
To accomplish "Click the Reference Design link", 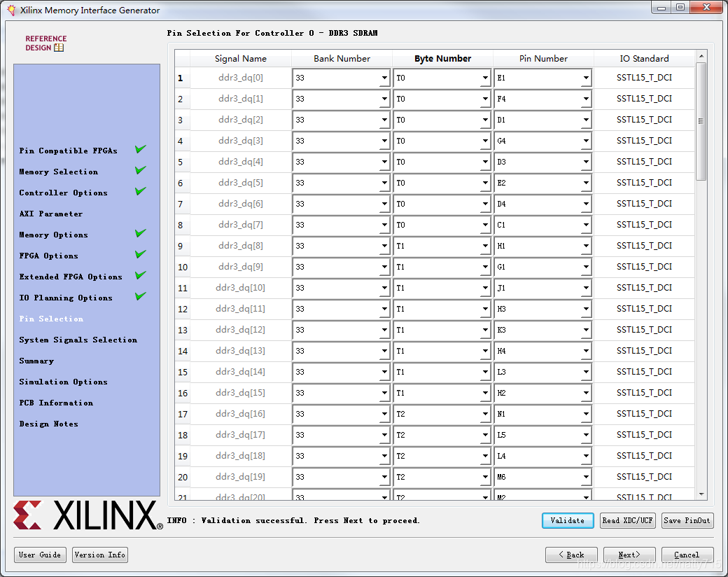I will tap(45, 43).
